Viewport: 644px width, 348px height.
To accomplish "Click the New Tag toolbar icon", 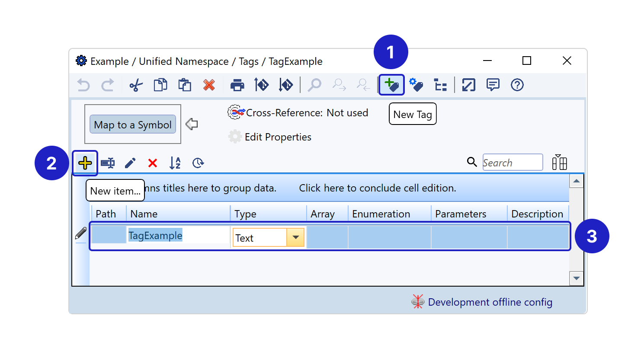I will pos(391,85).
